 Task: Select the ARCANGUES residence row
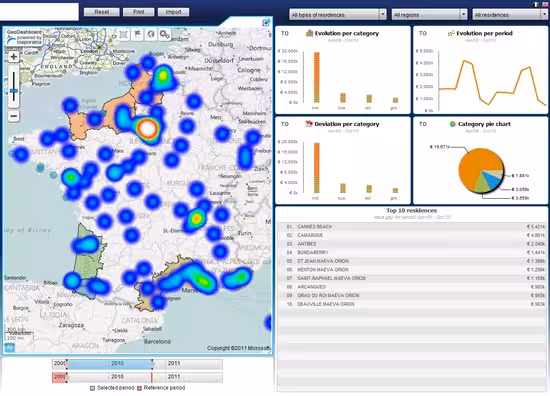412,287
